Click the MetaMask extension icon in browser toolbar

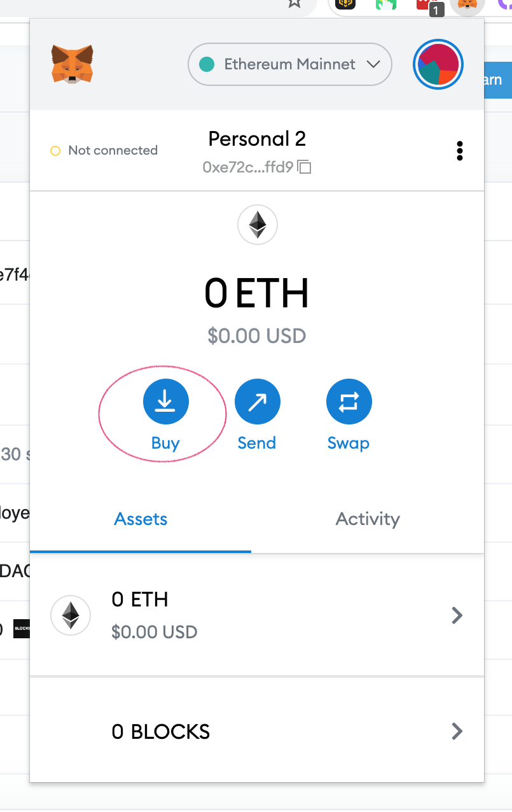[467, 5]
